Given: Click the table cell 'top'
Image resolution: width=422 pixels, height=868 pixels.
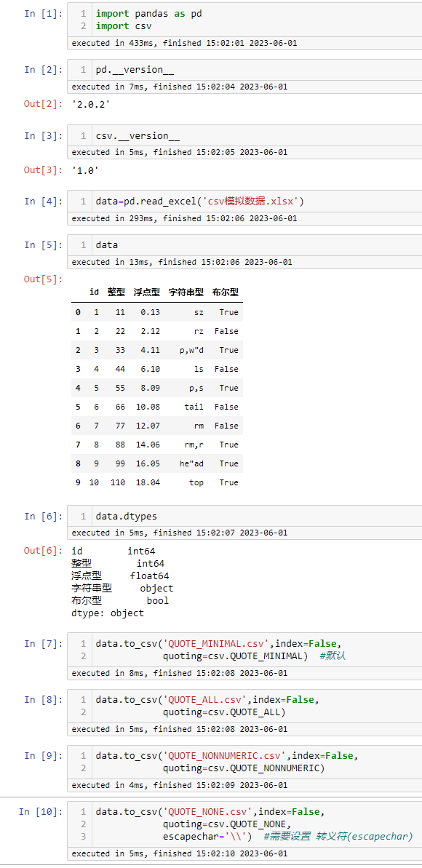Looking at the screenshot, I should 196,482.
